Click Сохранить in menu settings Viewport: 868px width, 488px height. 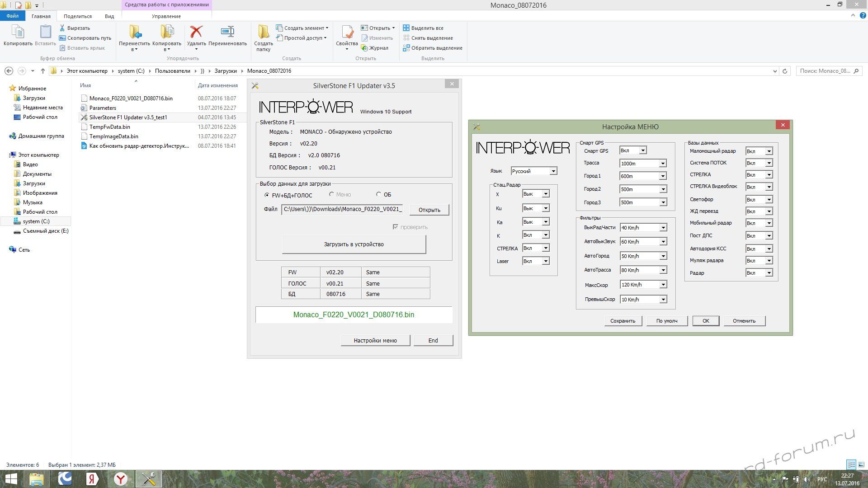623,321
